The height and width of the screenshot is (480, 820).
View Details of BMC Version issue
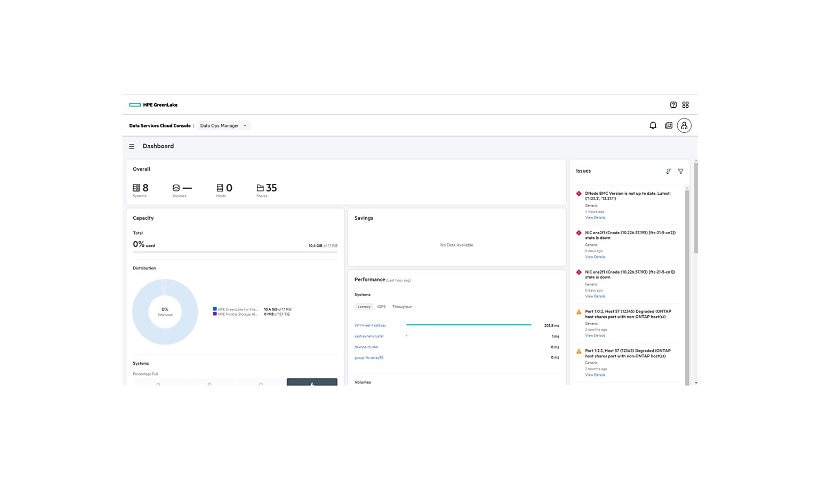click(x=595, y=218)
